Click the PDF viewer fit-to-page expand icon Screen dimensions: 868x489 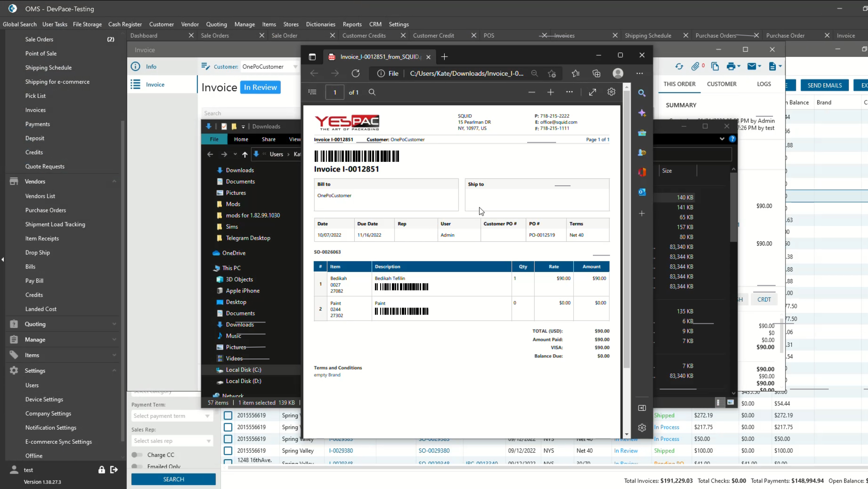point(592,92)
